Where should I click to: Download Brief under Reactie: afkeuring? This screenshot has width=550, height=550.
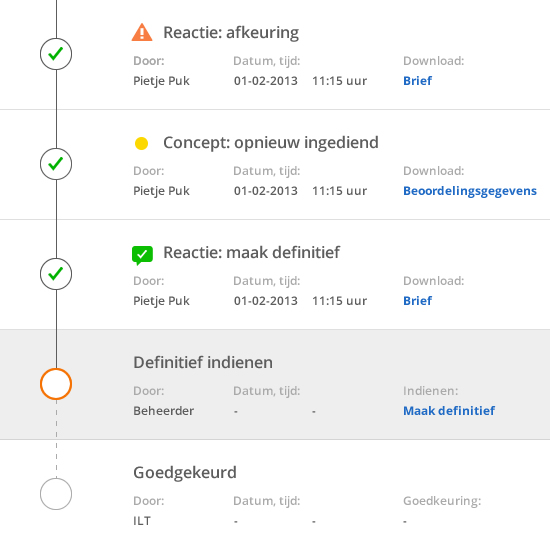pyautogui.click(x=417, y=81)
